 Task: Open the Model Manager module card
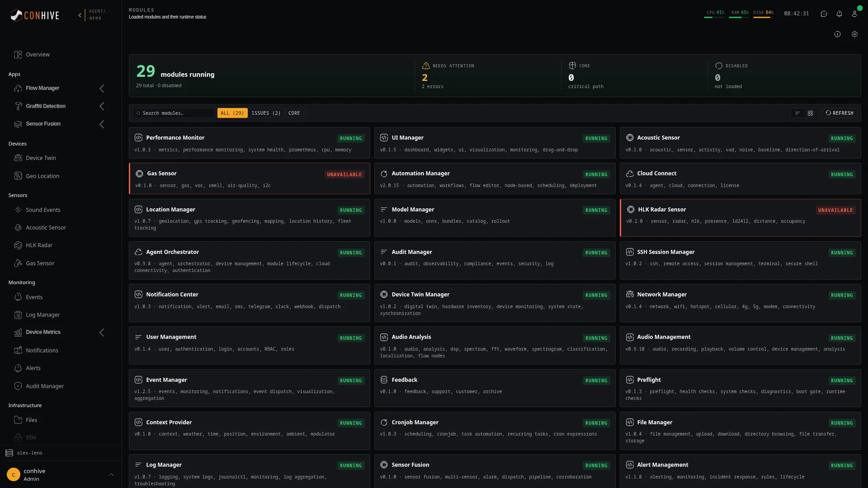[x=495, y=218]
